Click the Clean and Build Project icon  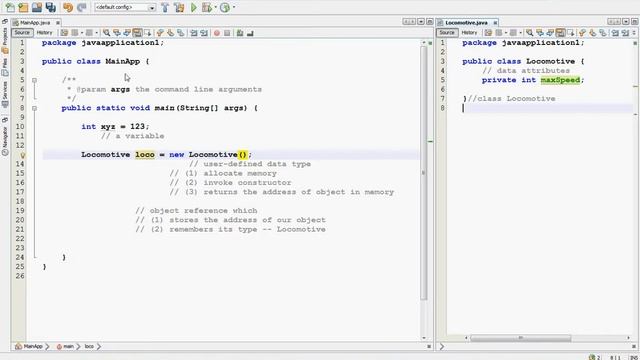[x=179, y=7]
